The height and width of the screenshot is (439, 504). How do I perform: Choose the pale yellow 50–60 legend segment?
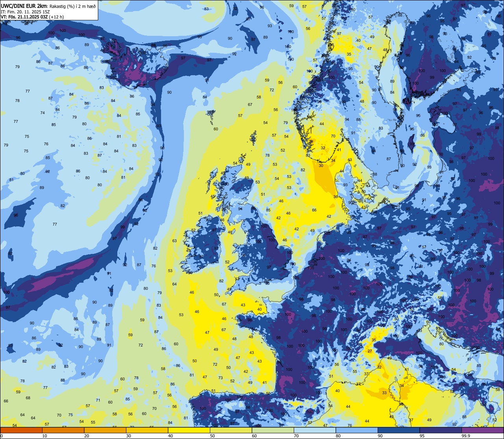231,430
